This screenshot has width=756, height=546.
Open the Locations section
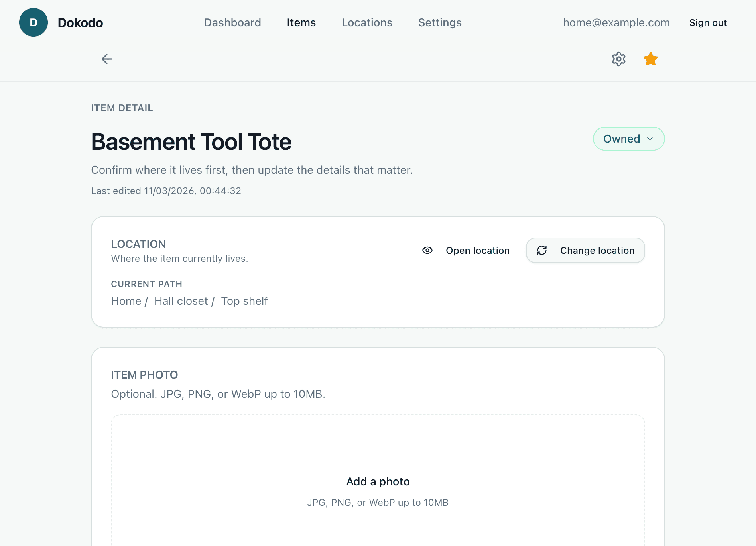[367, 23]
